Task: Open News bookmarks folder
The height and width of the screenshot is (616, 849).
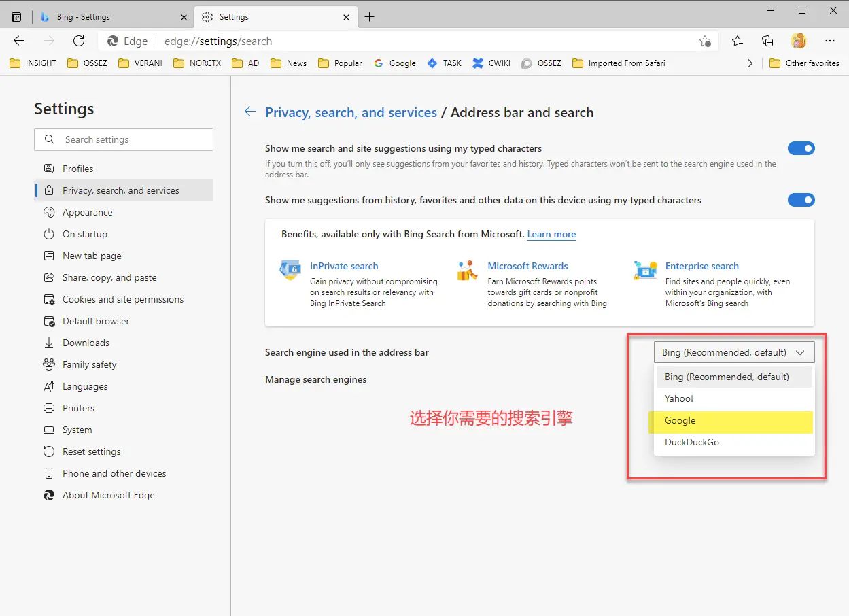Action: [x=288, y=63]
